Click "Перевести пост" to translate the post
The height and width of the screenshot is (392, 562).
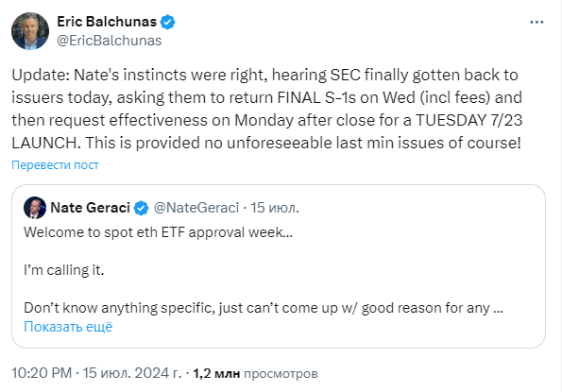pyautogui.click(x=55, y=164)
